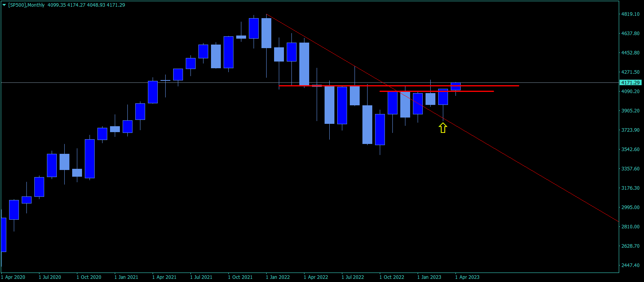Click the 2447.40 price axis label
The image size is (644, 282).
click(631, 265)
